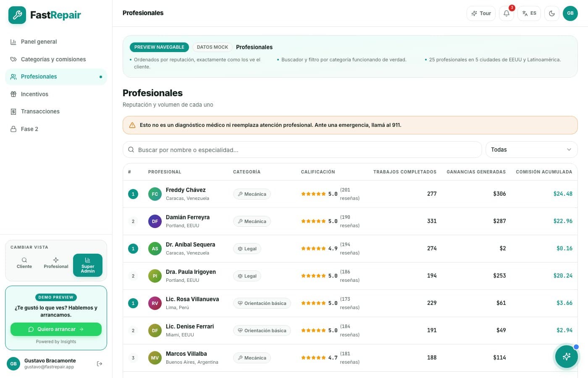Click the CALIFICACIÓN column header

click(x=318, y=172)
